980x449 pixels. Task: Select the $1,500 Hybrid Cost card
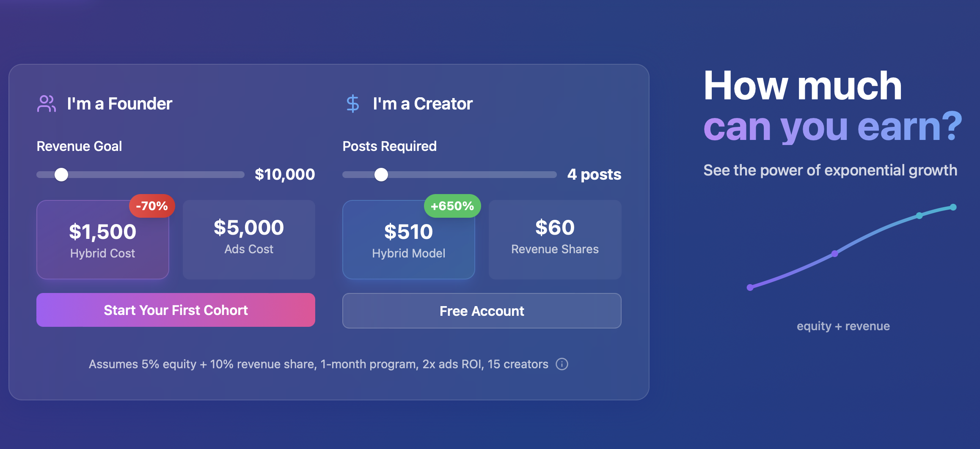pyautogui.click(x=102, y=240)
